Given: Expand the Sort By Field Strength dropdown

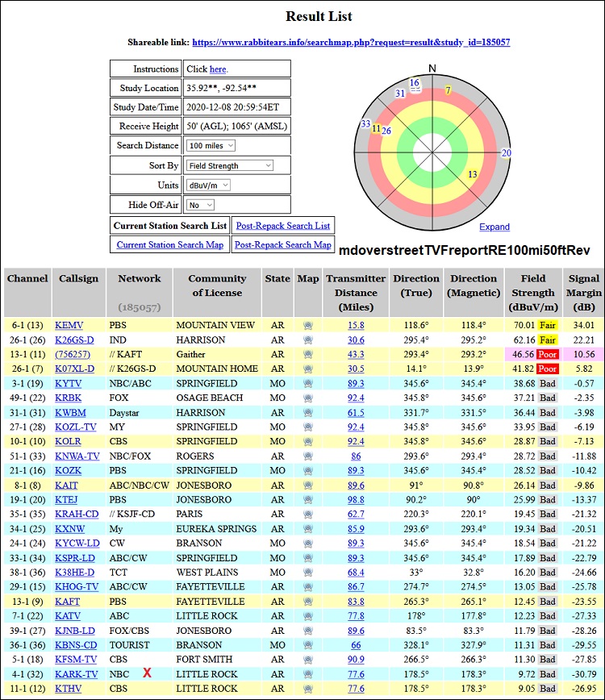Looking at the screenshot, I should point(230,165).
